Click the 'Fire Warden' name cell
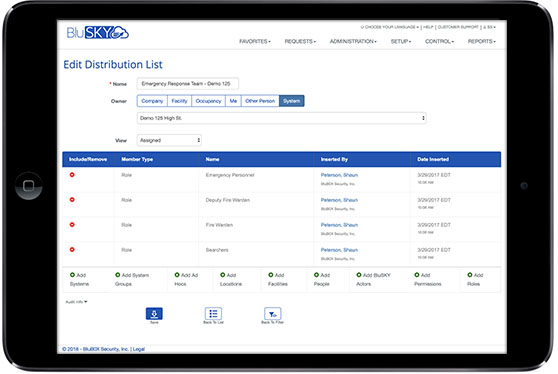This screenshot has width=558, height=374. pyautogui.click(x=219, y=225)
